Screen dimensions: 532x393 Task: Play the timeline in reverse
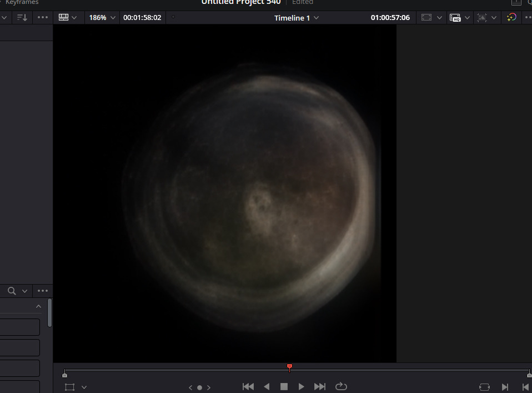tap(266, 386)
